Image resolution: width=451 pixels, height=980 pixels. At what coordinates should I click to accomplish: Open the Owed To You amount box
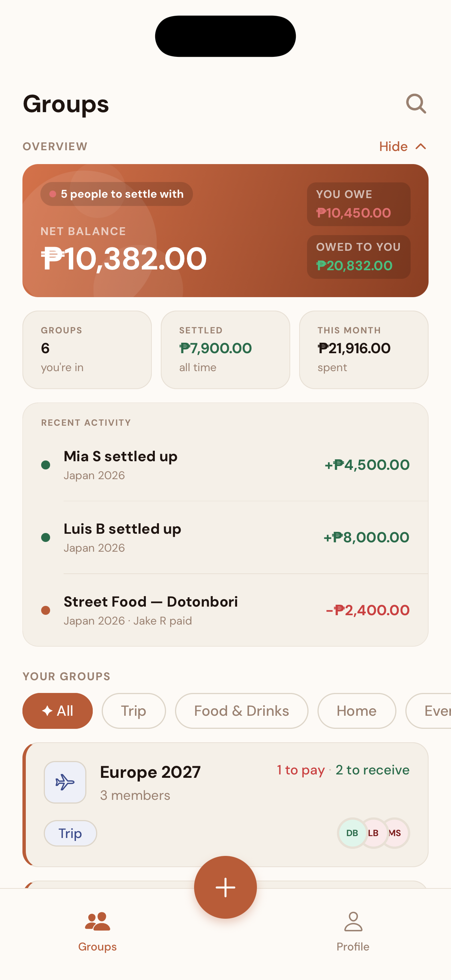(x=359, y=257)
